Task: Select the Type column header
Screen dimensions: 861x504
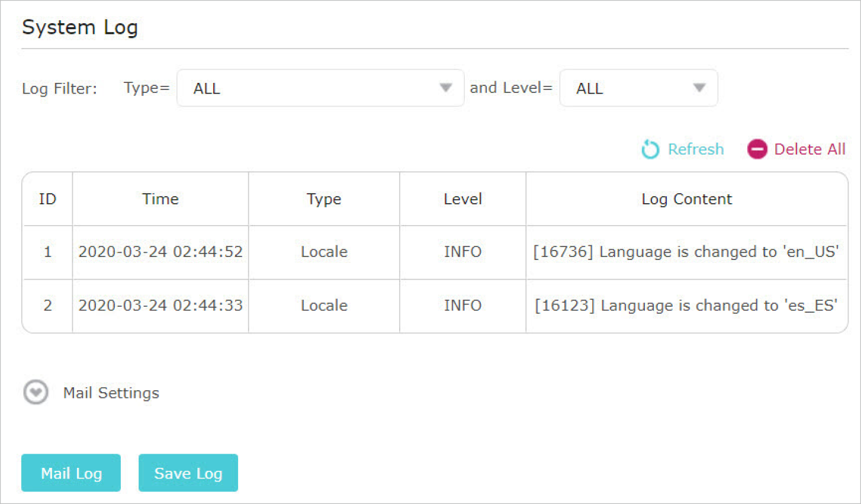Action: [324, 200]
